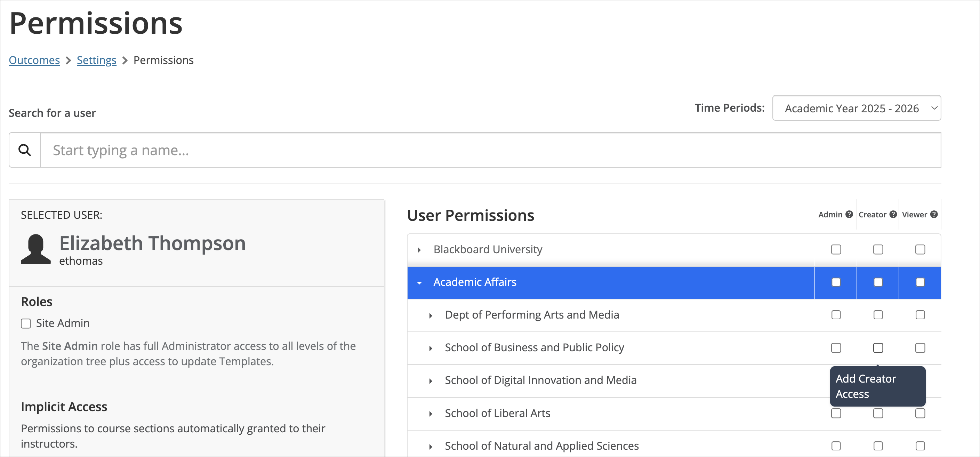Click the Permissions breadcrumb text
This screenshot has width=980, height=457.
163,60
